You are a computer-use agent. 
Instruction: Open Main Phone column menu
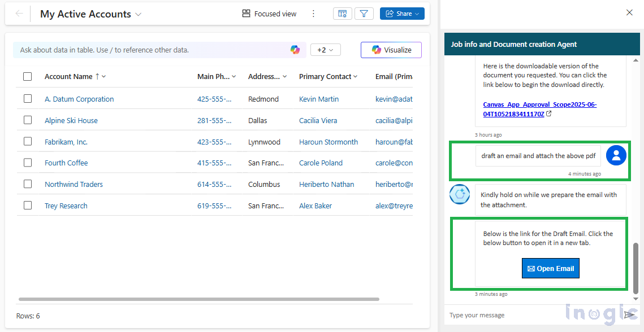tap(234, 76)
